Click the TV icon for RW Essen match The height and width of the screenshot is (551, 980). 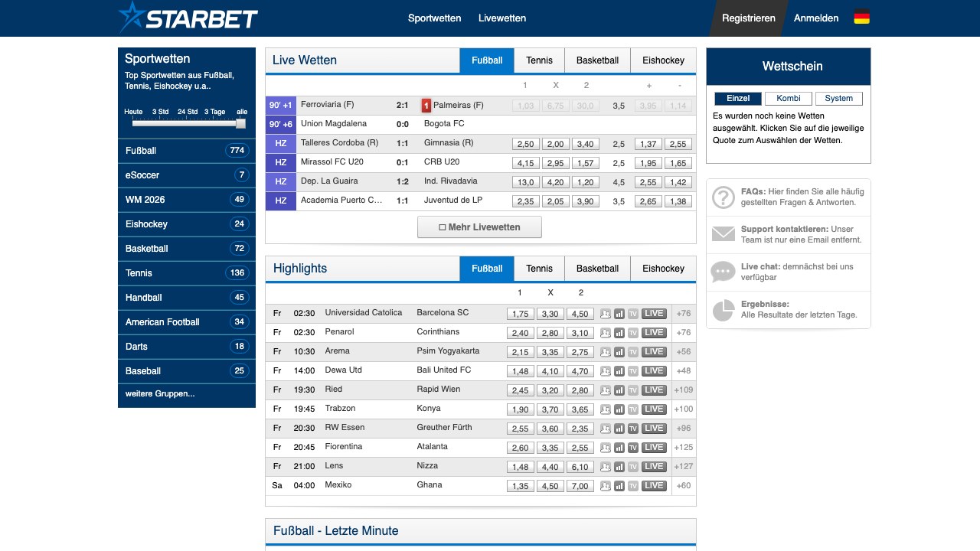click(x=633, y=429)
